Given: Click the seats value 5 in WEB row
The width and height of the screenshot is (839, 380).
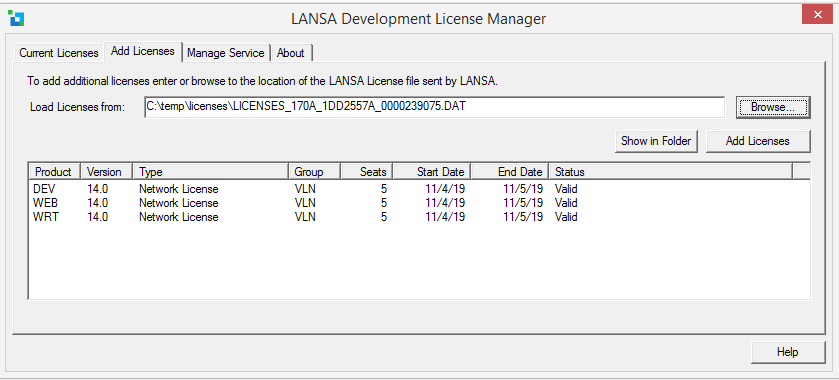Looking at the screenshot, I should click(384, 203).
